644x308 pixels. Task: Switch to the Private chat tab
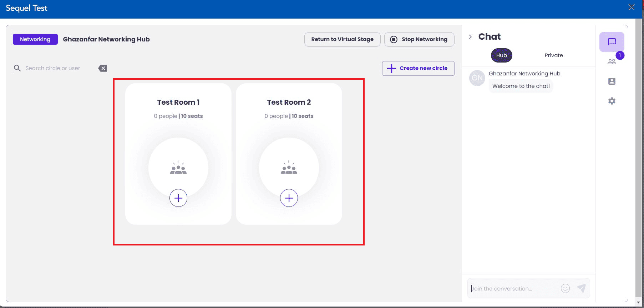pyautogui.click(x=553, y=55)
